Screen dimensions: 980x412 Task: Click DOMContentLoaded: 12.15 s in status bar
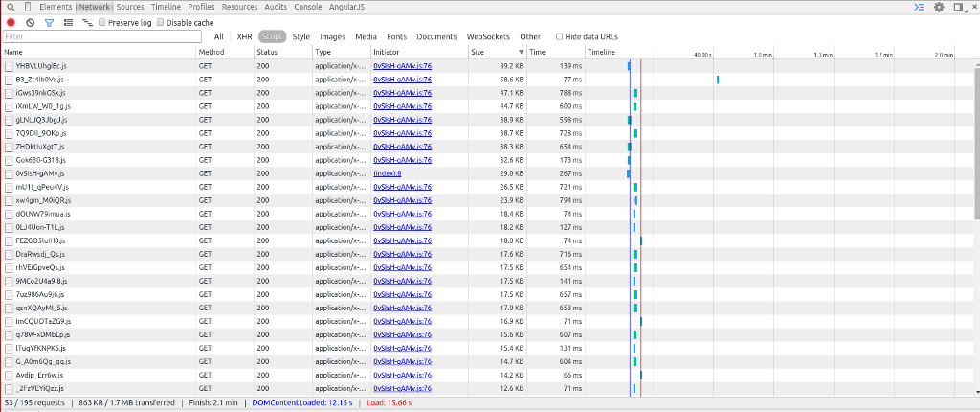pos(301,402)
